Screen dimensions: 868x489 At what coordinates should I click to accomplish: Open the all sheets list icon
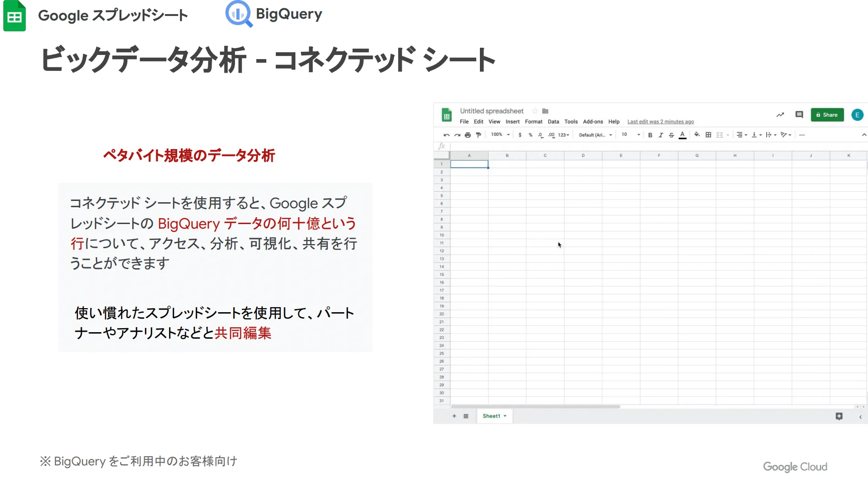pyautogui.click(x=466, y=416)
